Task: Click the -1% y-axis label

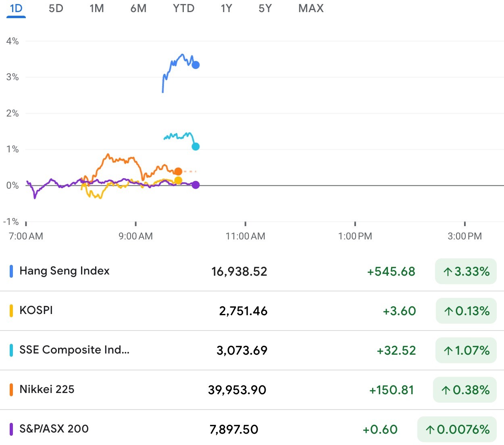Action: [x=11, y=222]
